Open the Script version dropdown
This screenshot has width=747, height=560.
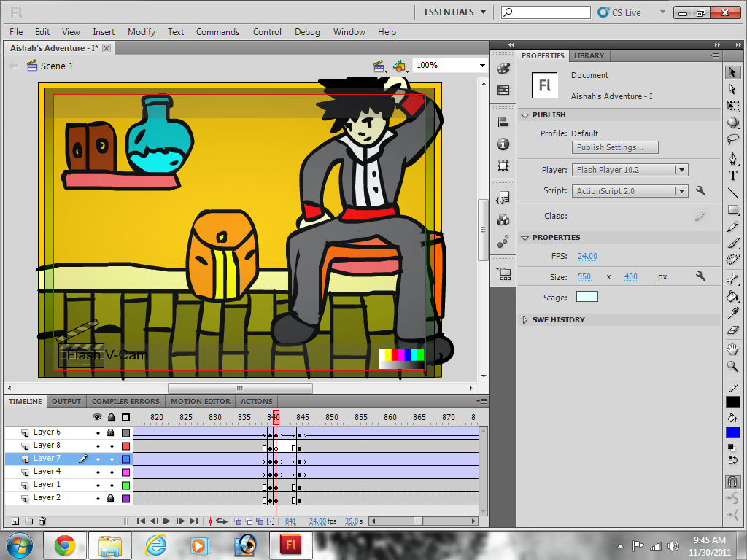point(682,191)
